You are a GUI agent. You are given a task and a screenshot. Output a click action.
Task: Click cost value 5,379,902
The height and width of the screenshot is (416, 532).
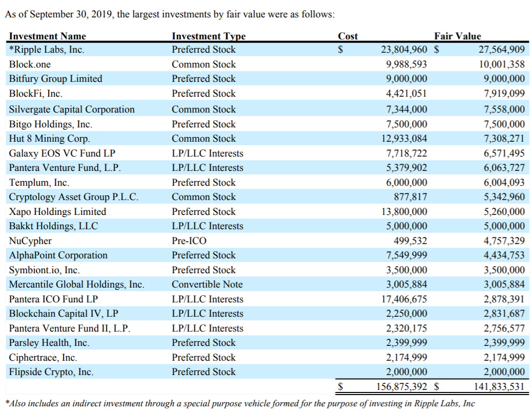point(407,168)
